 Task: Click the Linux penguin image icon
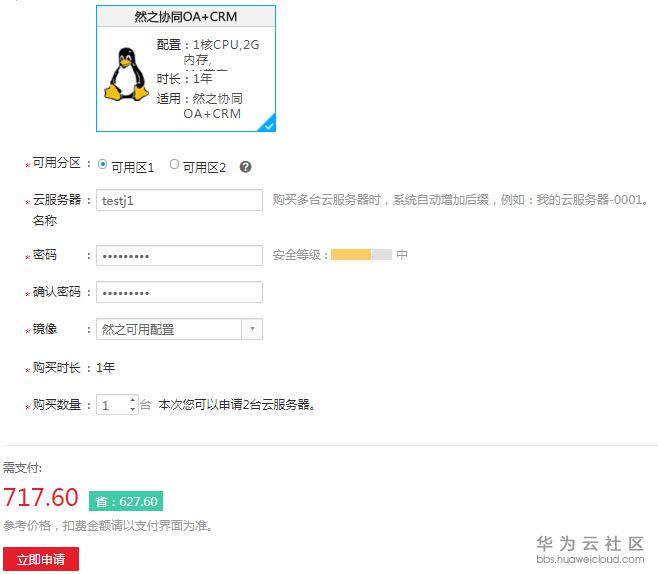(x=126, y=74)
